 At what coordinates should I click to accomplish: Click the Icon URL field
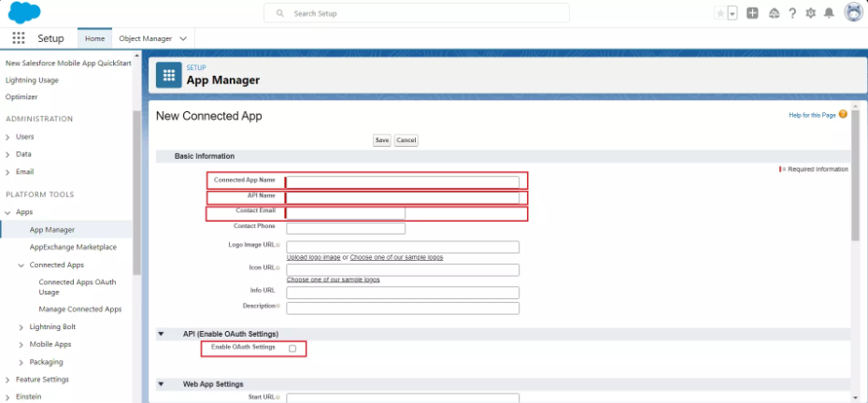pyautogui.click(x=403, y=270)
